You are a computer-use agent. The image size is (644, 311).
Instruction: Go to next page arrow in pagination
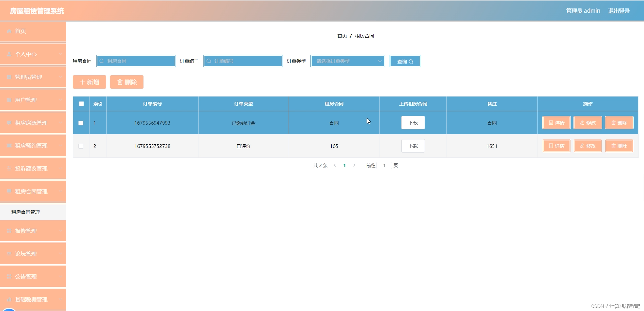[x=354, y=165]
